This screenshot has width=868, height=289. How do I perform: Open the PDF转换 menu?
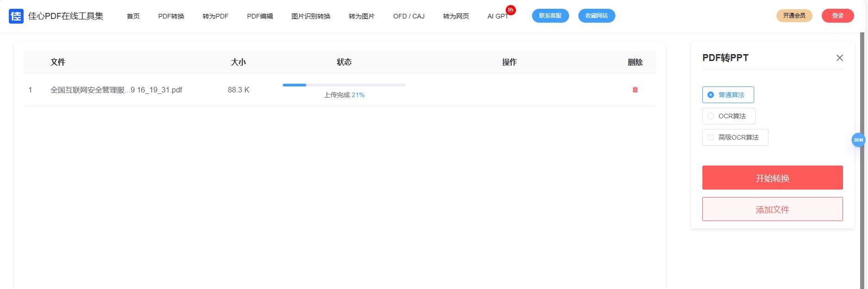pos(171,16)
